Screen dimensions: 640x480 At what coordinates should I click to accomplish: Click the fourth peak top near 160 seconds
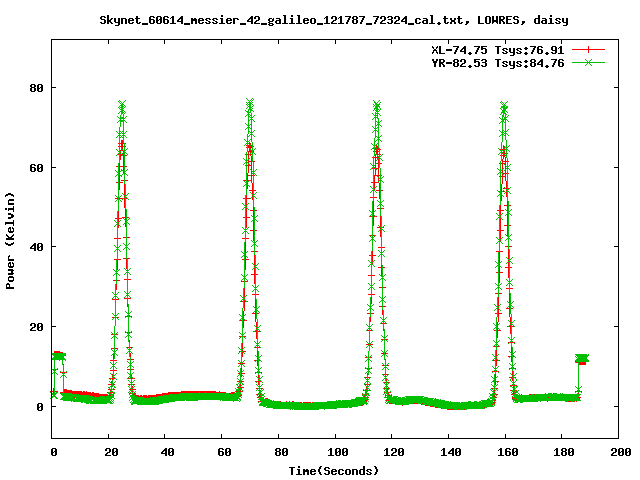point(504,105)
